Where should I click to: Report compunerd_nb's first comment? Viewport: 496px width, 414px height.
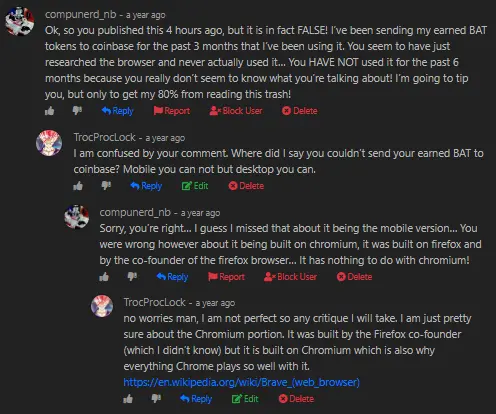172,111
